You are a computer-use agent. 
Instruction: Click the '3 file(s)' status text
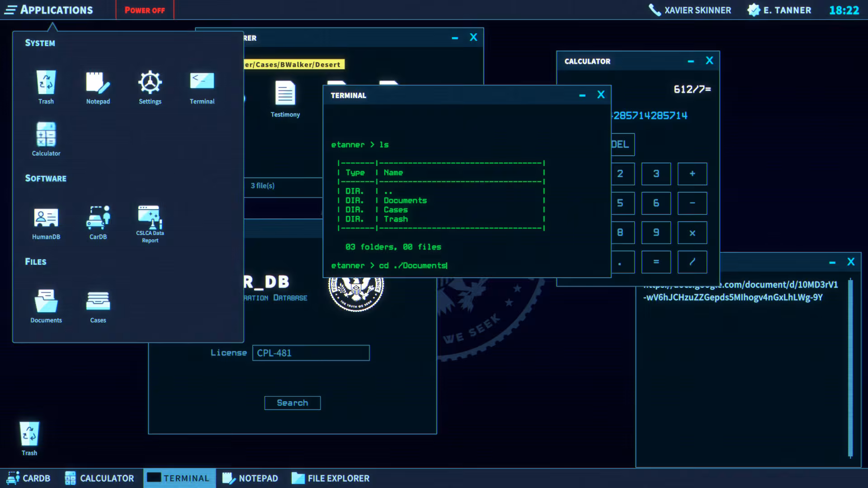[263, 186]
